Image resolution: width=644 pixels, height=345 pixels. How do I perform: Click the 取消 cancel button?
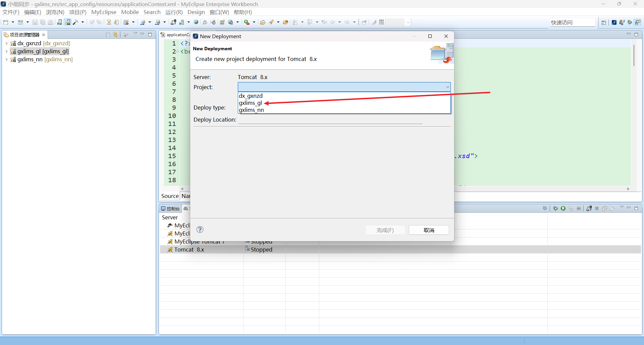[429, 230]
